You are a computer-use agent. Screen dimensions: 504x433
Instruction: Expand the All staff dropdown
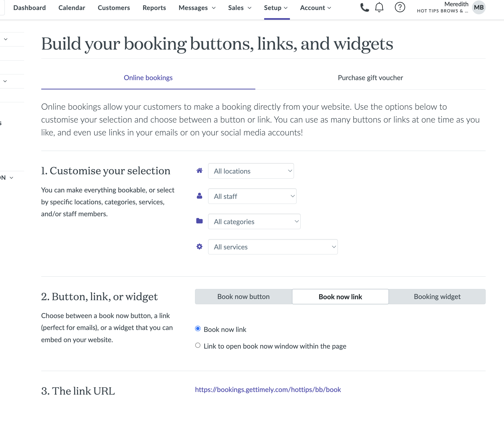(252, 196)
